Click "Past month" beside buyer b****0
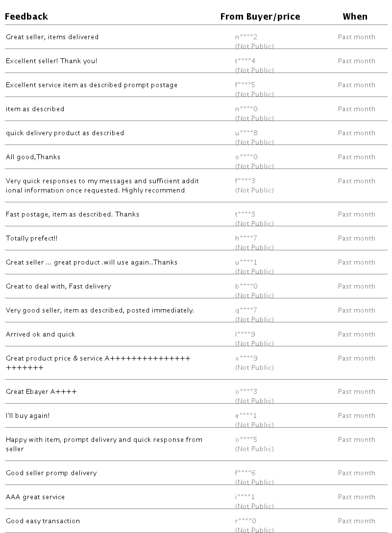 [356, 286]
